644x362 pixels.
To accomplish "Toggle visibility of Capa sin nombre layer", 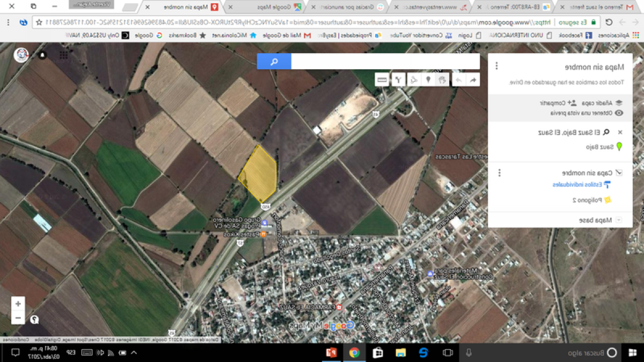I will (620, 172).
